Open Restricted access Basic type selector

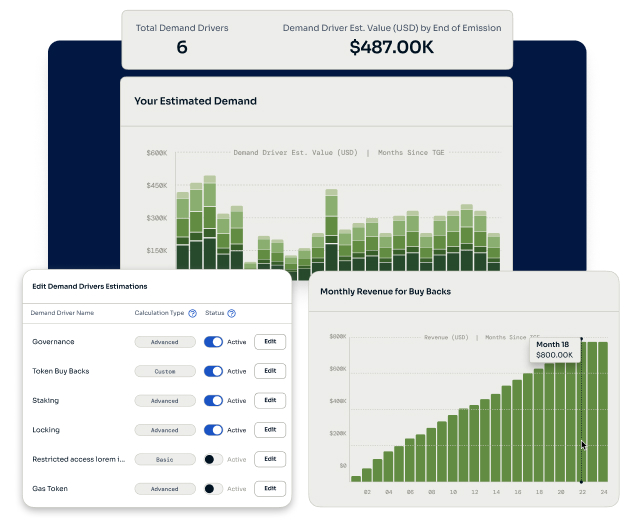coord(165,460)
